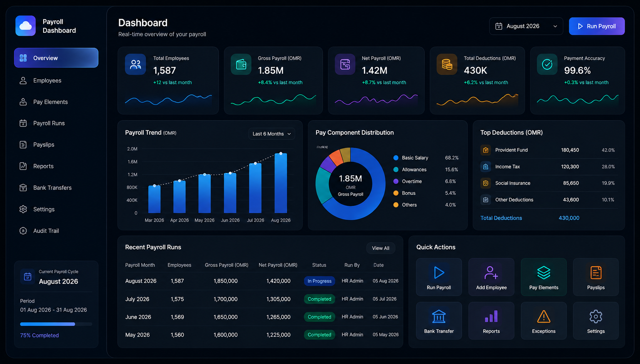Screen dimensions: 640x364
Task: Click the Other Deductions icon
Action: 486,200
